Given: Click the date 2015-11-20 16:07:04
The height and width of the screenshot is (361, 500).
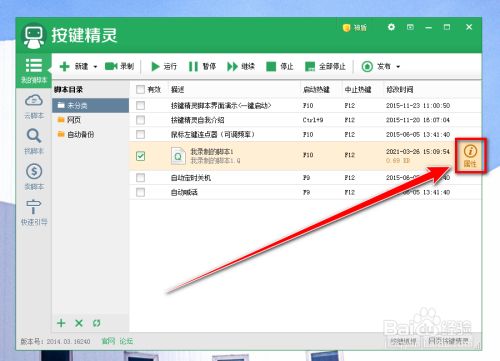Looking at the screenshot, I should (x=418, y=120).
